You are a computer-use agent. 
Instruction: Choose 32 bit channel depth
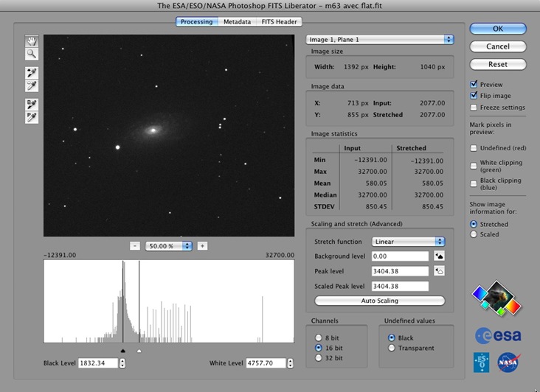319,358
